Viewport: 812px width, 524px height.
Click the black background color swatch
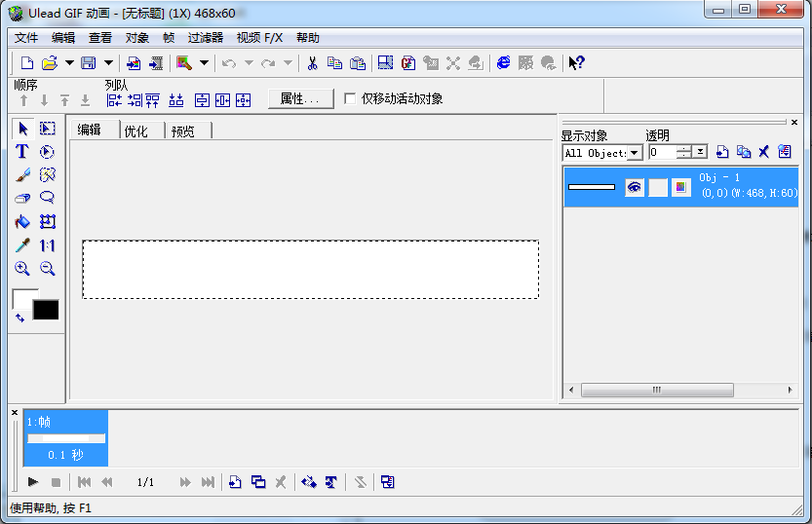point(46,310)
